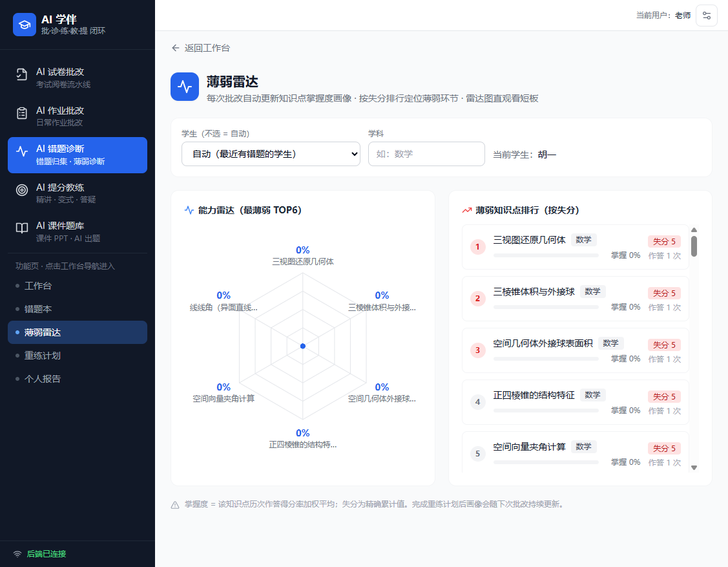
Task: Click 后端已连接 status text
Action: pos(47,554)
